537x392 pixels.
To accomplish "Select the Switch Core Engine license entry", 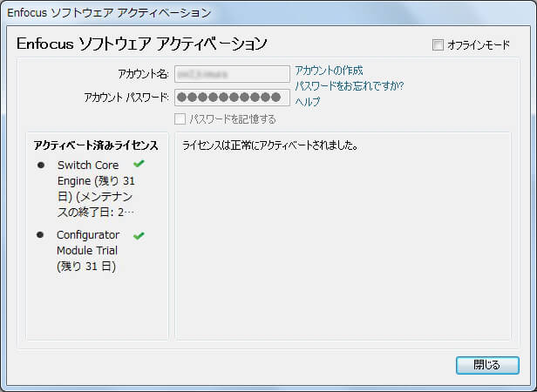I will (97, 189).
